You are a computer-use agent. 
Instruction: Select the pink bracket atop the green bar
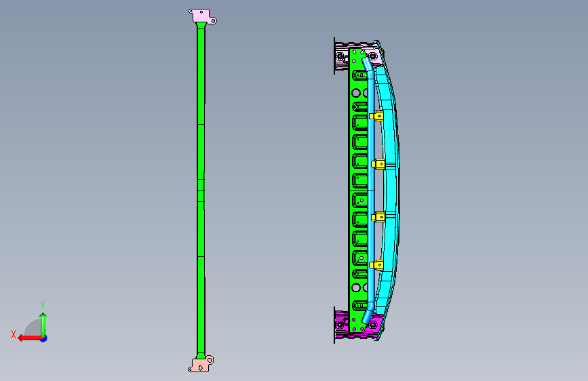point(203,16)
